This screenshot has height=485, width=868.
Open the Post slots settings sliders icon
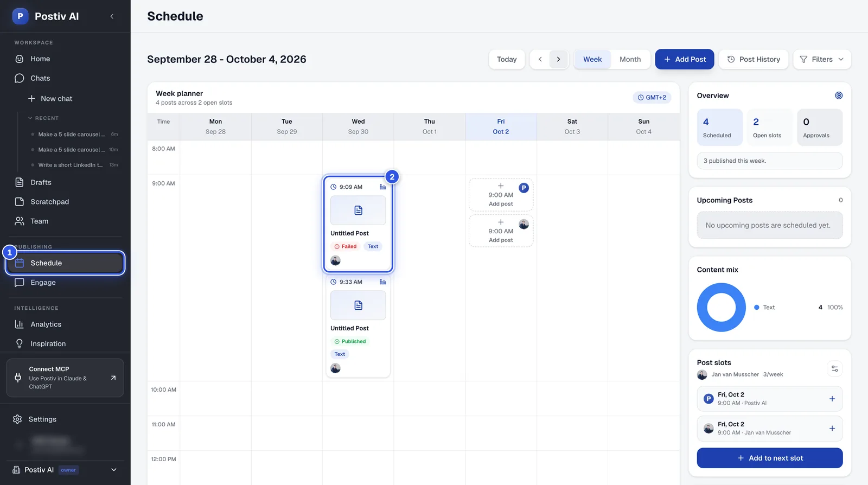(835, 369)
